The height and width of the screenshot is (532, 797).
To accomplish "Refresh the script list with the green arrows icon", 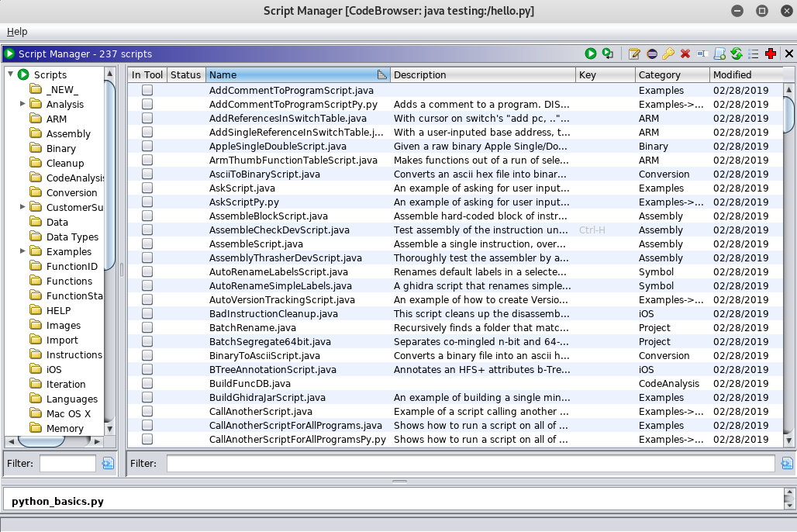I will tap(737, 54).
